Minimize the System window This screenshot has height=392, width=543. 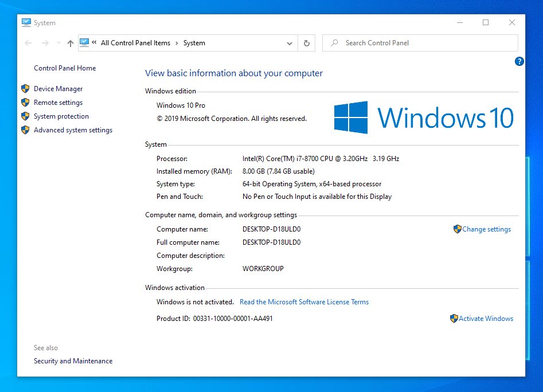click(x=460, y=22)
